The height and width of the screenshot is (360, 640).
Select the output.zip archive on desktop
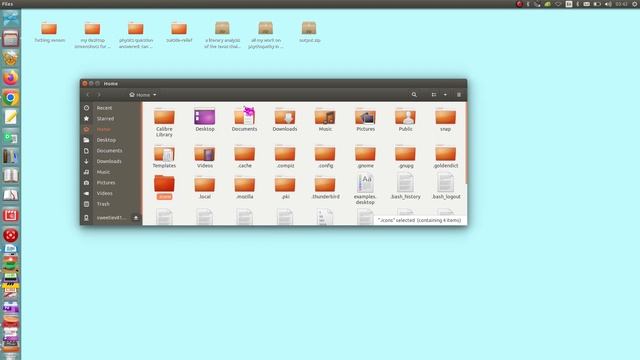pyautogui.click(x=309, y=32)
